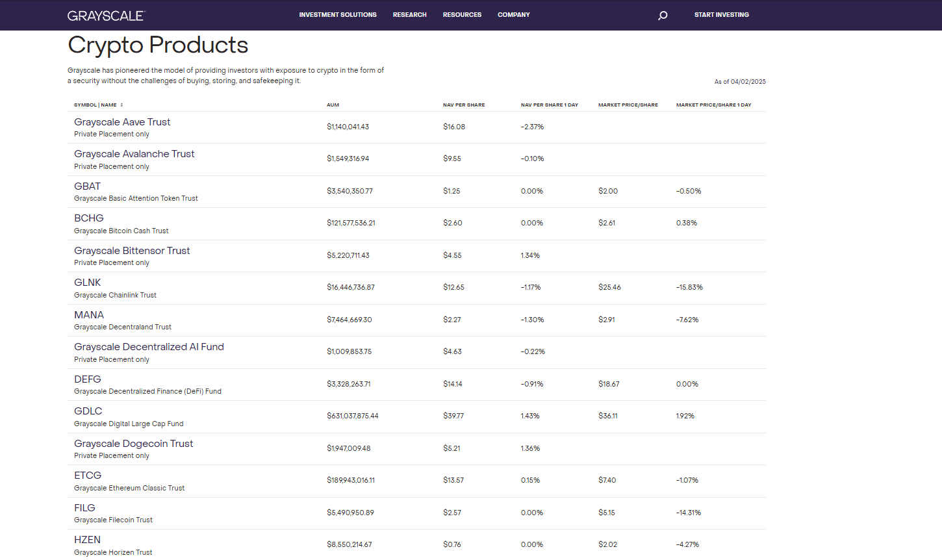The width and height of the screenshot is (942, 560).
Task: Click the Crypto Products heading
Action: pos(158,45)
